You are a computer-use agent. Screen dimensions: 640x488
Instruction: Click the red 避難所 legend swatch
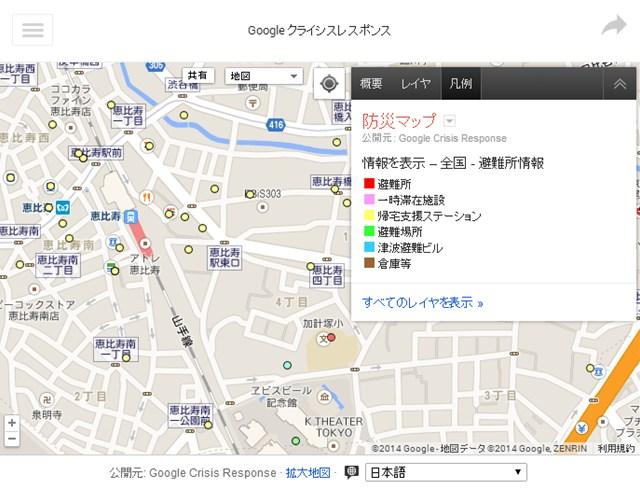coord(369,183)
